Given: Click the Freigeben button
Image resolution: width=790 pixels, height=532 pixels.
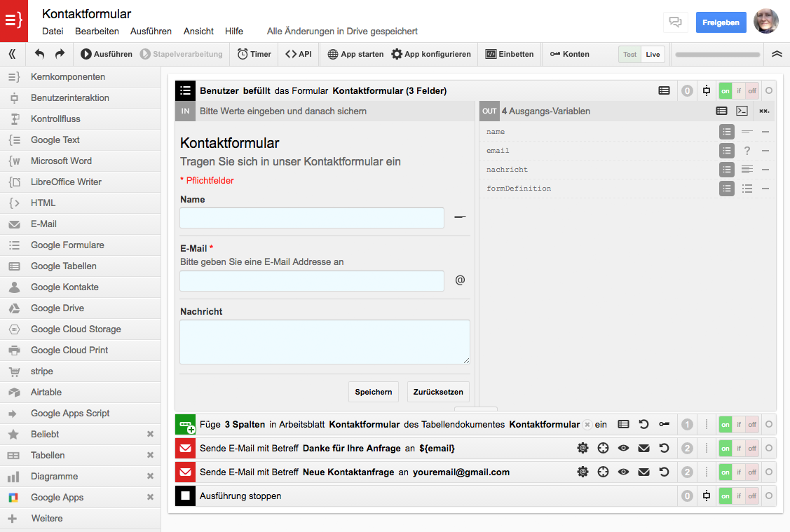Looking at the screenshot, I should [x=721, y=22].
